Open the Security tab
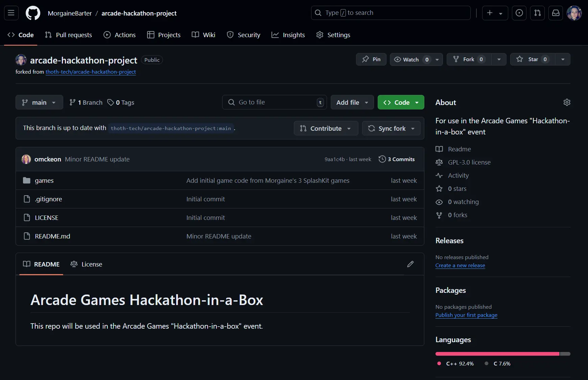This screenshot has height=380, width=588. coord(244,35)
